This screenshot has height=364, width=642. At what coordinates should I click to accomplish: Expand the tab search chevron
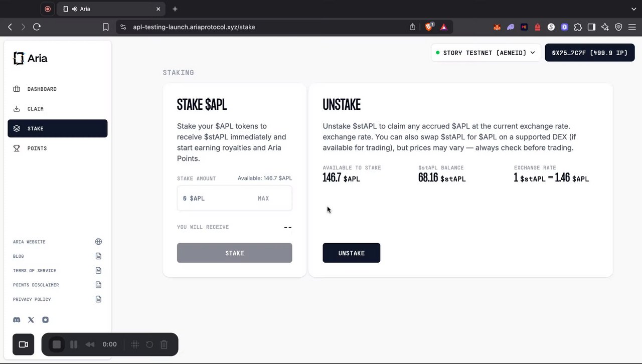pyautogui.click(x=633, y=9)
